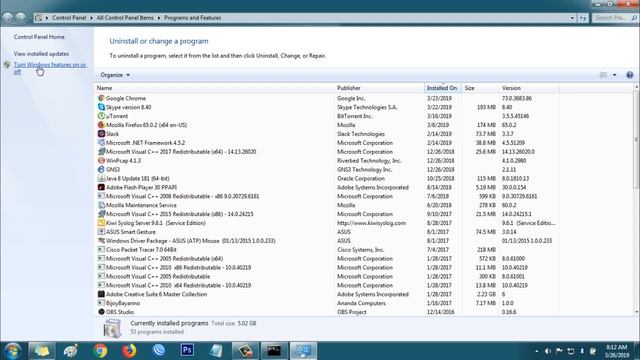Click the program list vertical scrollbar
Screen dimensions: 640x360
636,139
